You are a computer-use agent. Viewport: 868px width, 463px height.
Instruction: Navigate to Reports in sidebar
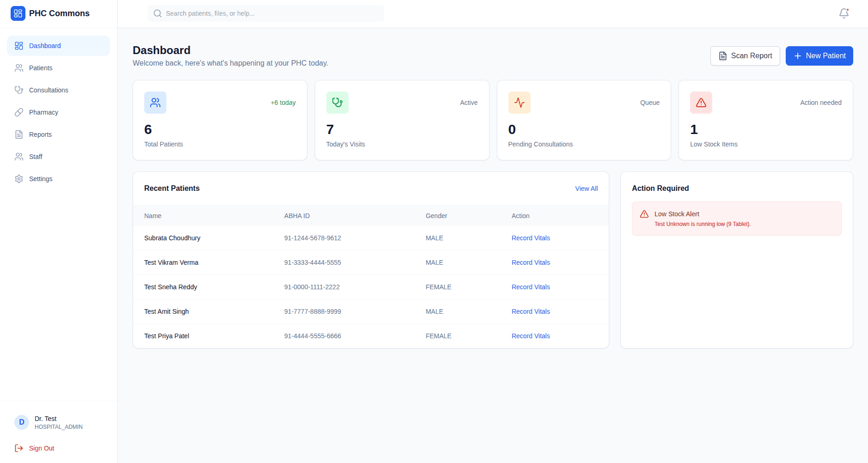pyautogui.click(x=40, y=134)
